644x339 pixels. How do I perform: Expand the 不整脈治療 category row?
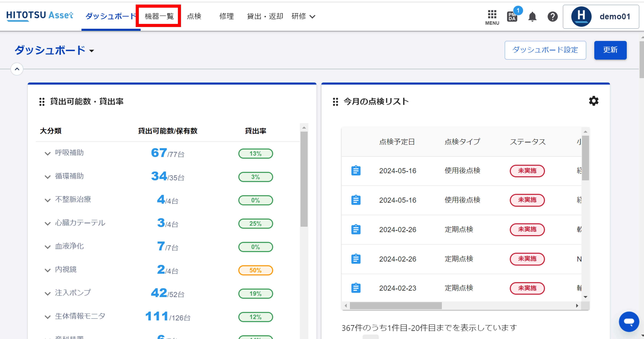[47, 200]
